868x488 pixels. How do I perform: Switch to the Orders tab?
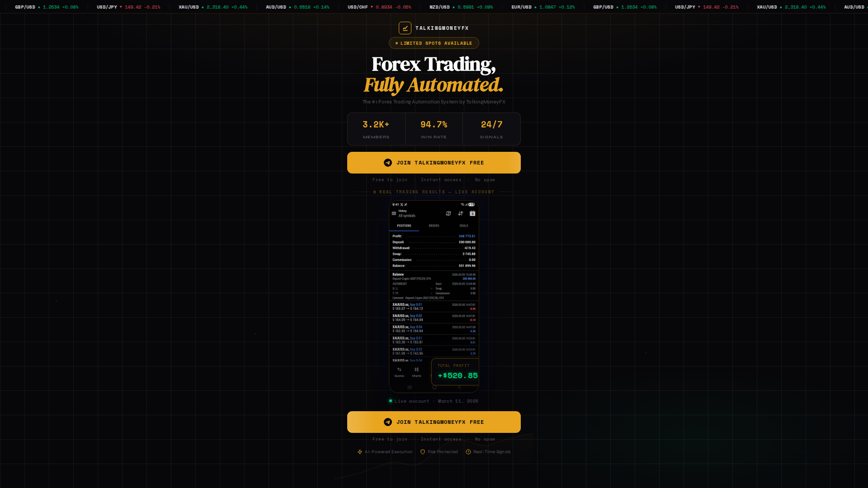434,225
